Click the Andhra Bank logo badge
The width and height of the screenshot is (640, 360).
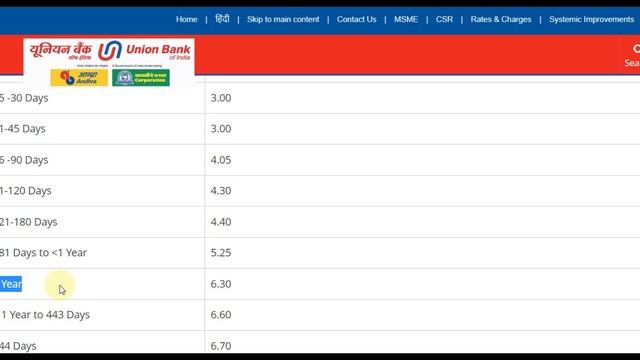coord(79,78)
